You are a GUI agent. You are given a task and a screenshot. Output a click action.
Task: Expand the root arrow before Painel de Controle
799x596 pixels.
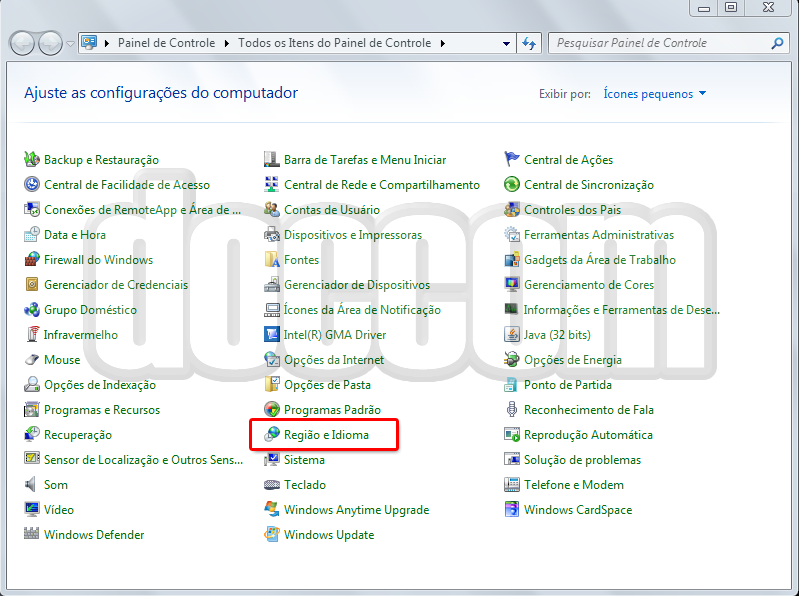(x=106, y=43)
